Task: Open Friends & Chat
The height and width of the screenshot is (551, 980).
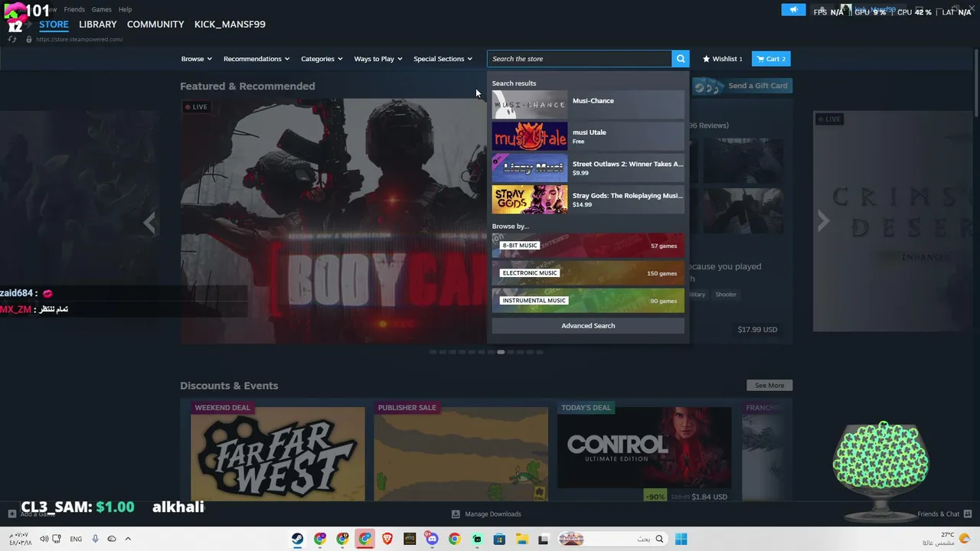Action: click(x=944, y=514)
